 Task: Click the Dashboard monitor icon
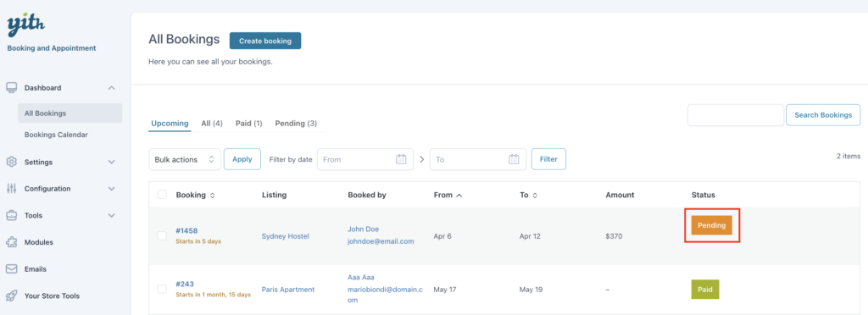[12, 88]
